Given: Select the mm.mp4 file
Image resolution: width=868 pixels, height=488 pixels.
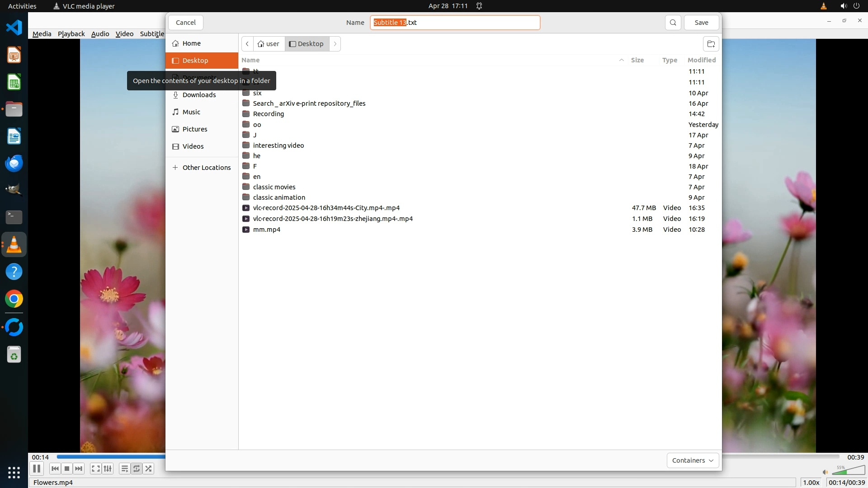Looking at the screenshot, I should pos(267,230).
